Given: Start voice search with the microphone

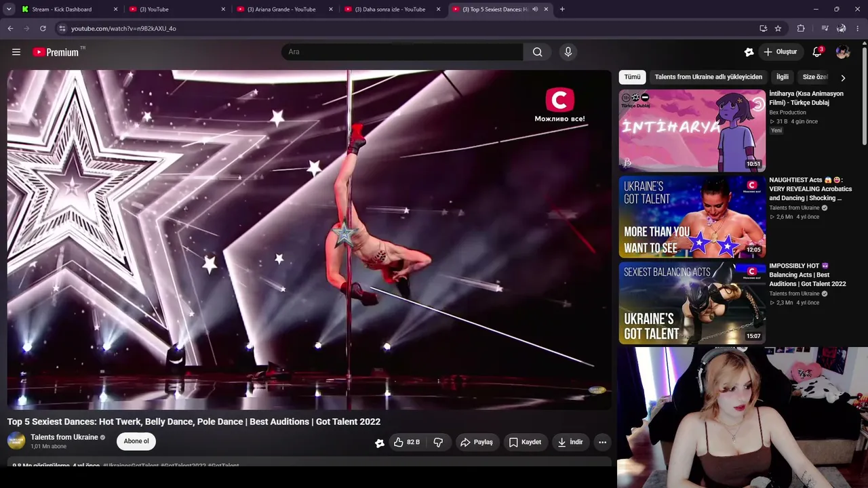Looking at the screenshot, I should 568,52.
